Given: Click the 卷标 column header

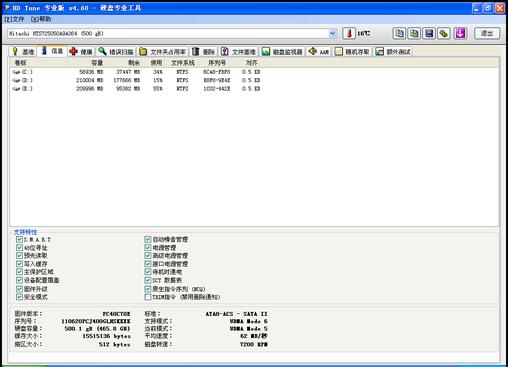Looking at the screenshot, I should tap(21, 63).
